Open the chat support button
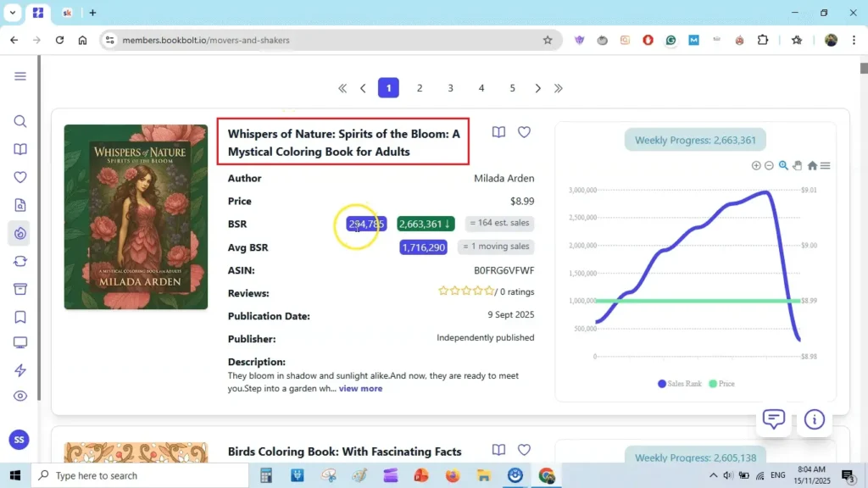The height and width of the screenshot is (488, 868). 773,419
